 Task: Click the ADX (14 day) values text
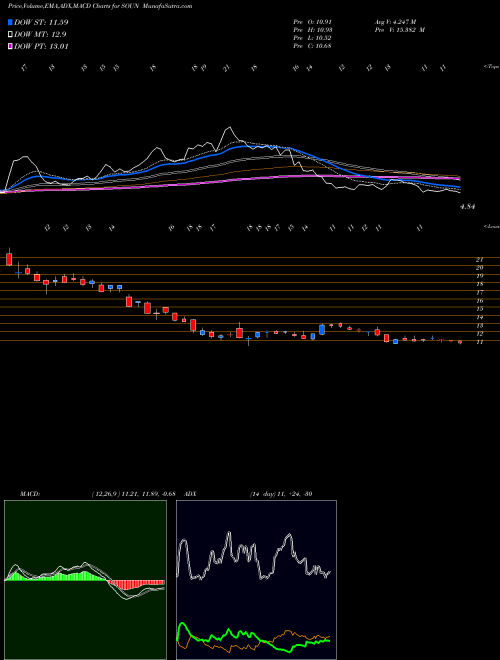281,494
